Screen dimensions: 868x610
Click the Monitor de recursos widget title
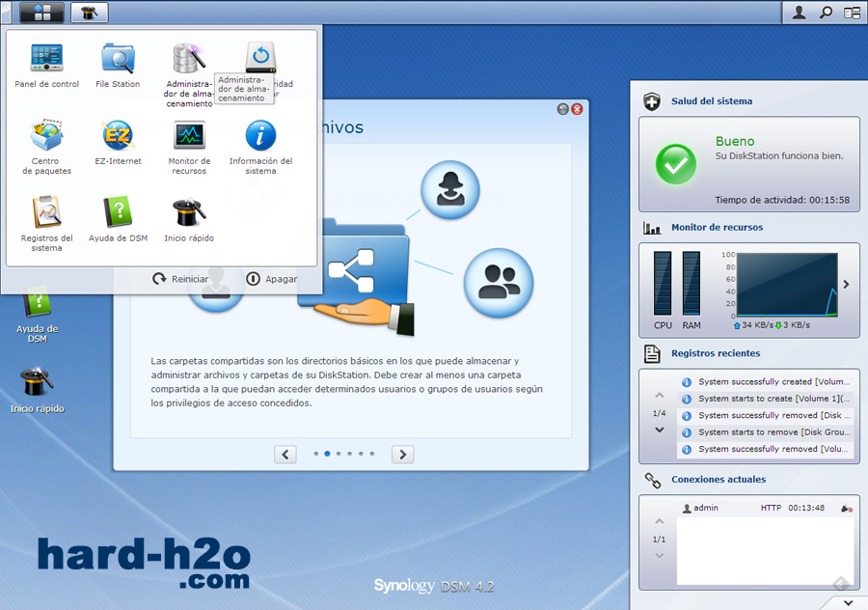(717, 227)
